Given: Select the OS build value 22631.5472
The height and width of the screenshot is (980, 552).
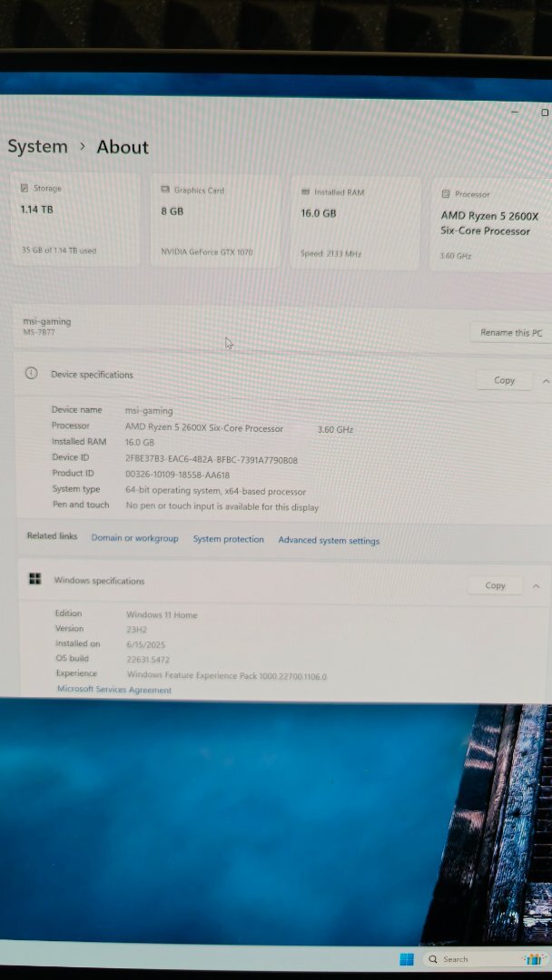Looking at the screenshot, I should click(148, 660).
